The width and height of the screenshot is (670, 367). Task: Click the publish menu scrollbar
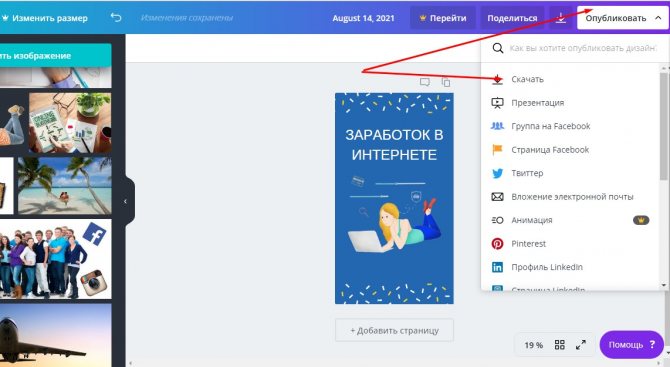[x=664, y=126]
